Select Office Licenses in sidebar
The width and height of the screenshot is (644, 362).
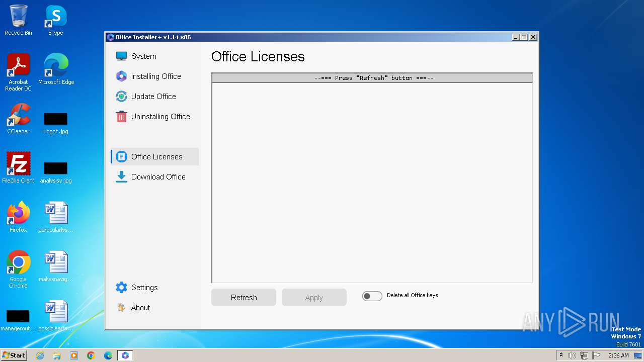[155, 157]
